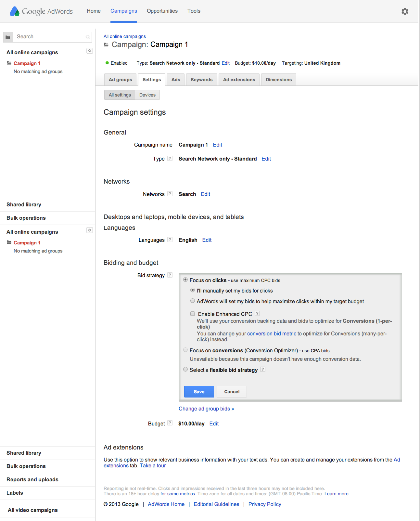The width and height of the screenshot is (420, 521).
Task: Select the Devices sub-tab
Action: [x=147, y=95]
